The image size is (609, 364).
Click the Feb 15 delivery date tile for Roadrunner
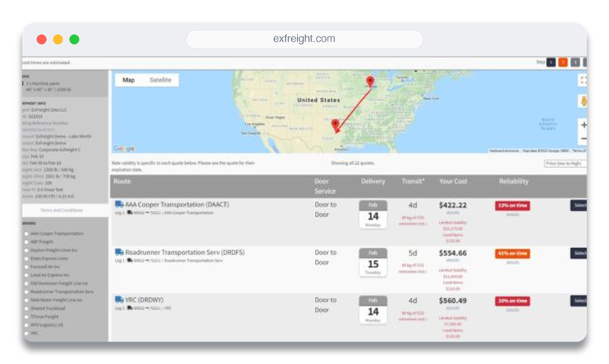click(x=373, y=262)
